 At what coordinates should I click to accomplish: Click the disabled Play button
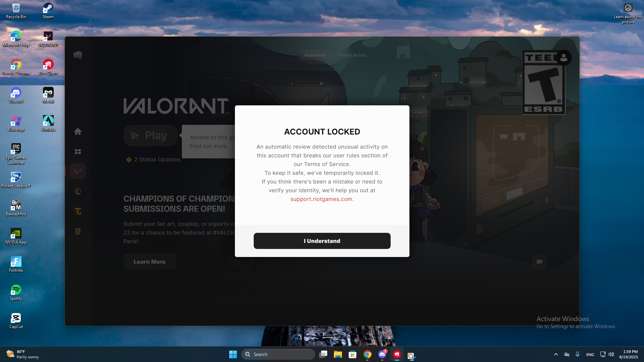tap(151, 136)
